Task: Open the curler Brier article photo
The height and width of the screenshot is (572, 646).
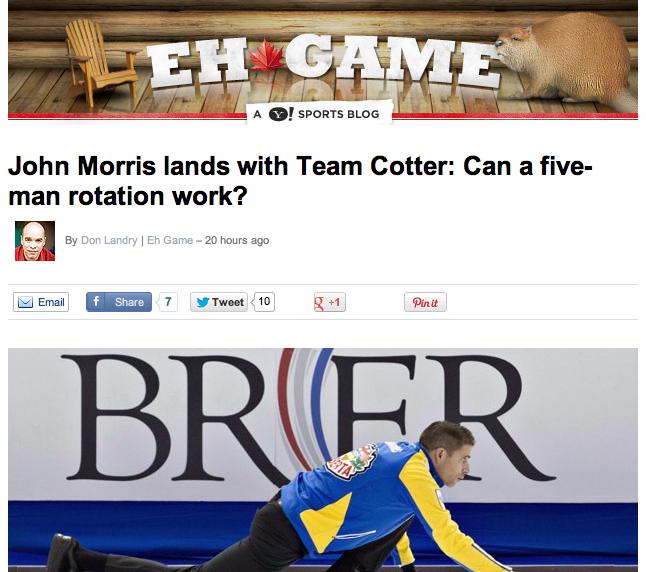Action: pyautogui.click(x=323, y=460)
